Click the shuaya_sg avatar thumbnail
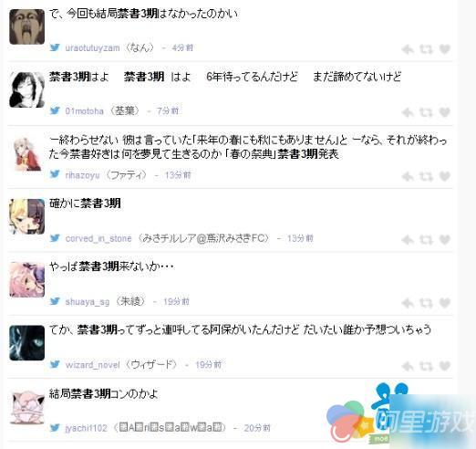The width and height of the screenshot is (476, 449). pyautogui.click(x=27, y=280)
